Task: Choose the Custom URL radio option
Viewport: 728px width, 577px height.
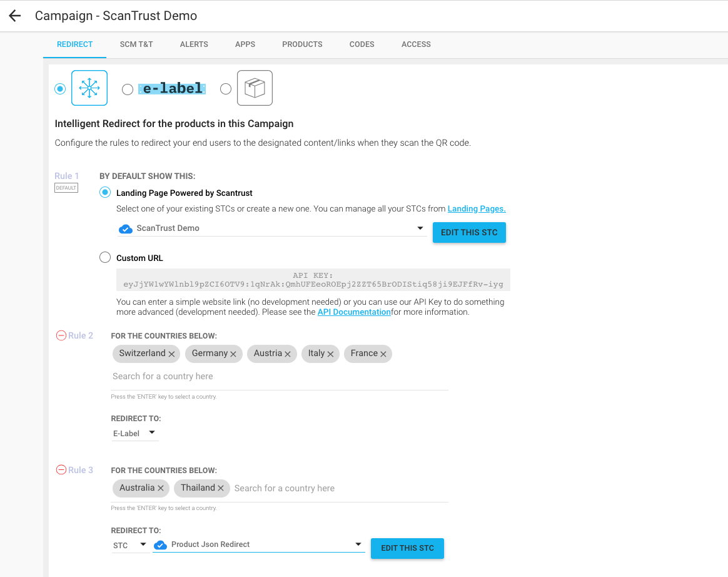Action: tap(105, 257)
